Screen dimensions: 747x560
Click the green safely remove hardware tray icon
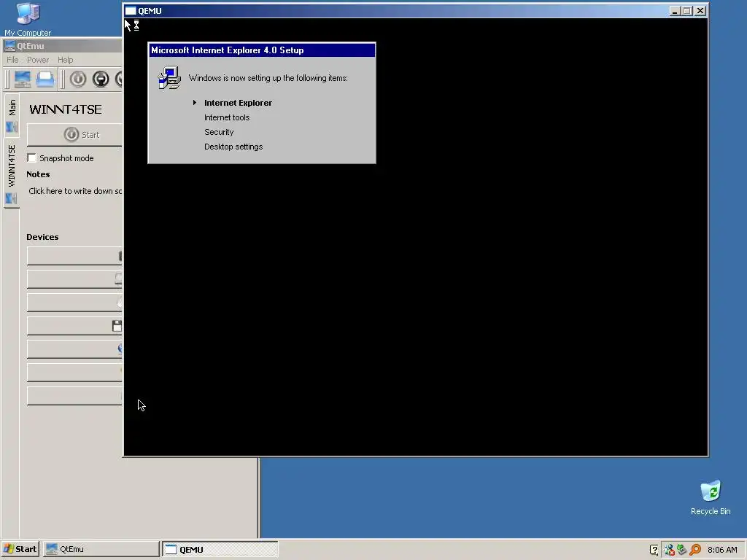(682, 550)
